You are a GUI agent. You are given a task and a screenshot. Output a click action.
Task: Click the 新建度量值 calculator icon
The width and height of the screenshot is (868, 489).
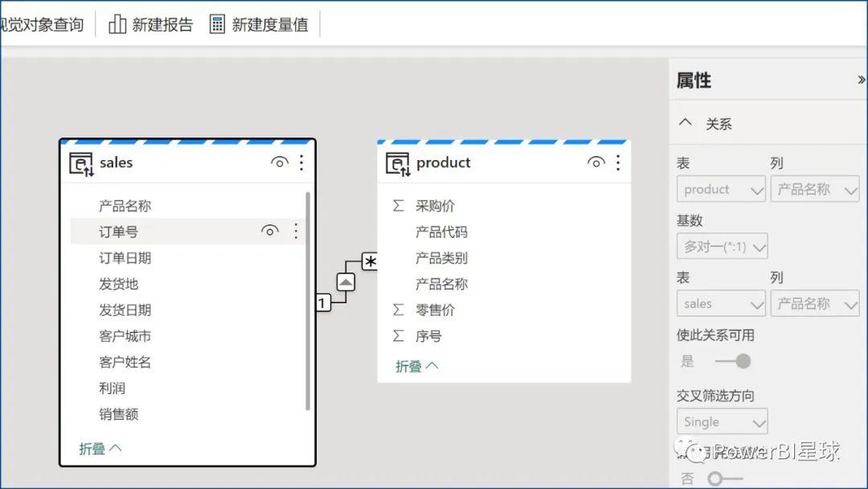pos(217,24)
